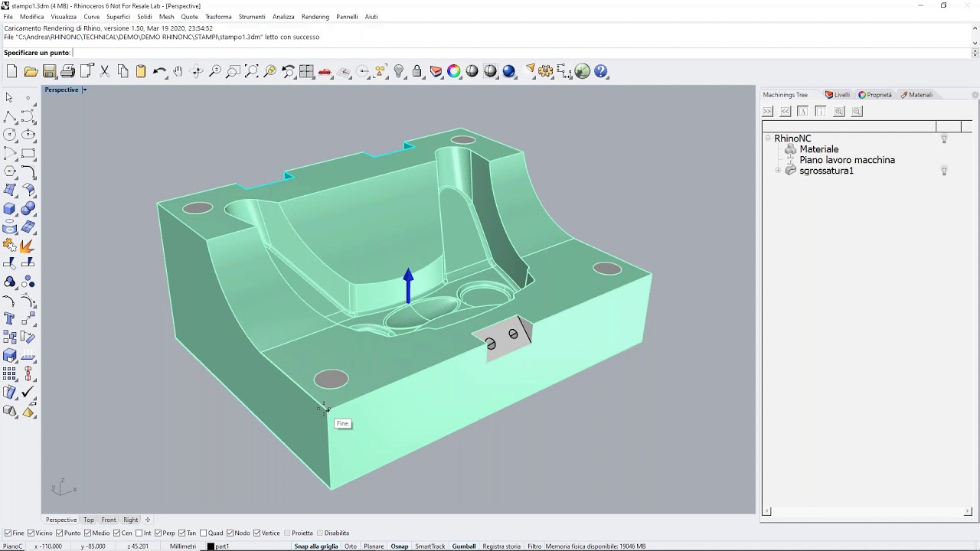
Task: Click the Registra storia status button
Action: [501, 546]
